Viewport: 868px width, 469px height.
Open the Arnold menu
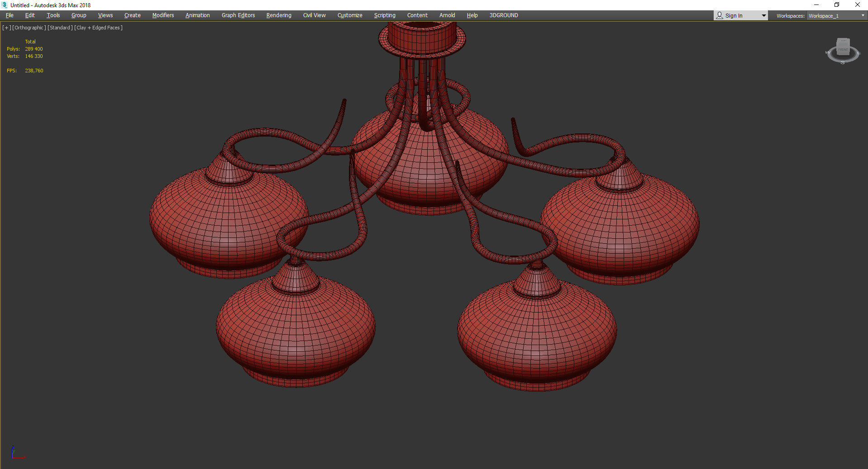click(x=447, y=15)
